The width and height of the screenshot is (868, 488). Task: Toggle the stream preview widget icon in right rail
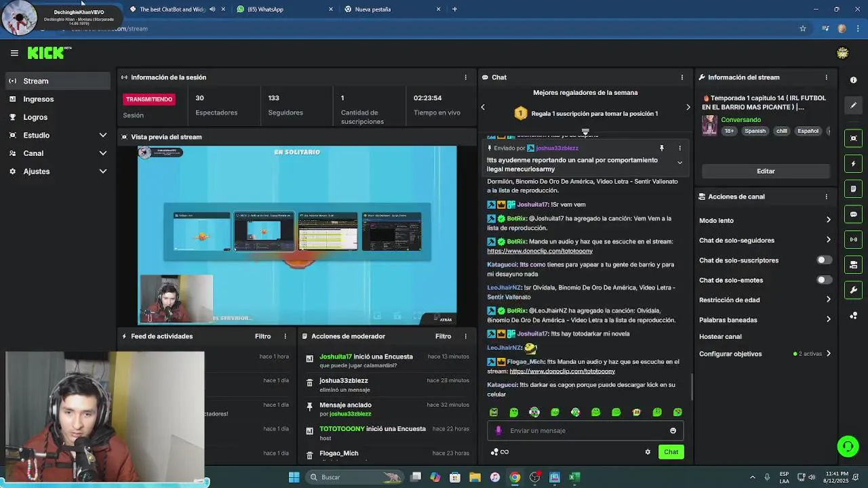coord(853,138)
